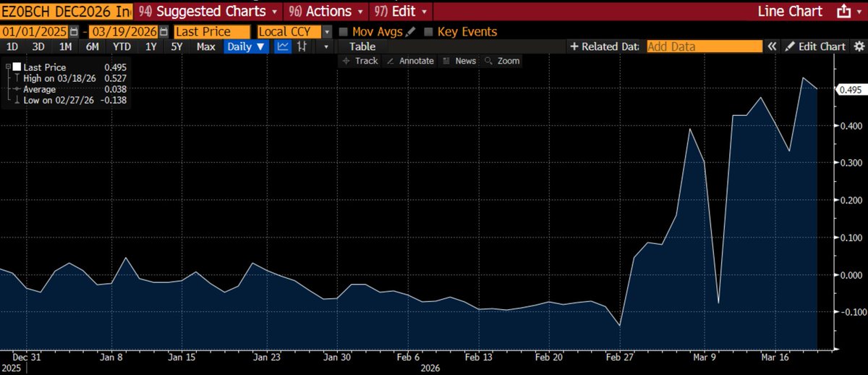868x375 pixels.
Task: Click the High marker icon in legend
Action: tap(16, 77)
